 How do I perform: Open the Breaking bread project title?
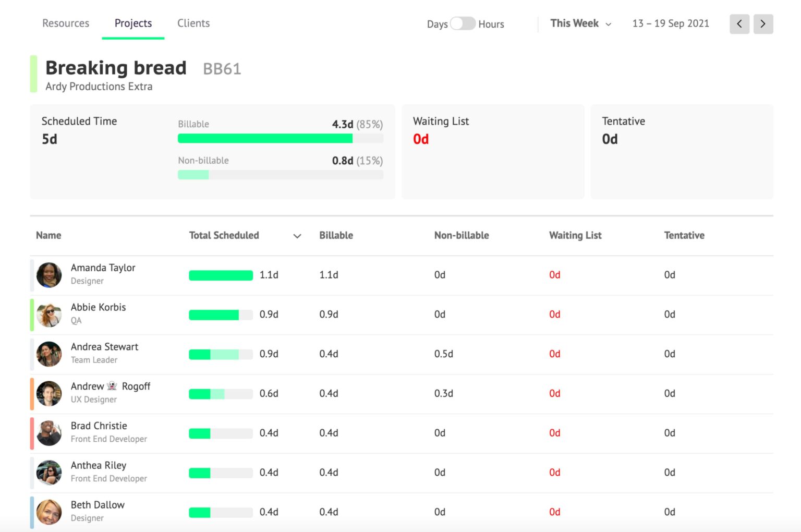(116, 68)
